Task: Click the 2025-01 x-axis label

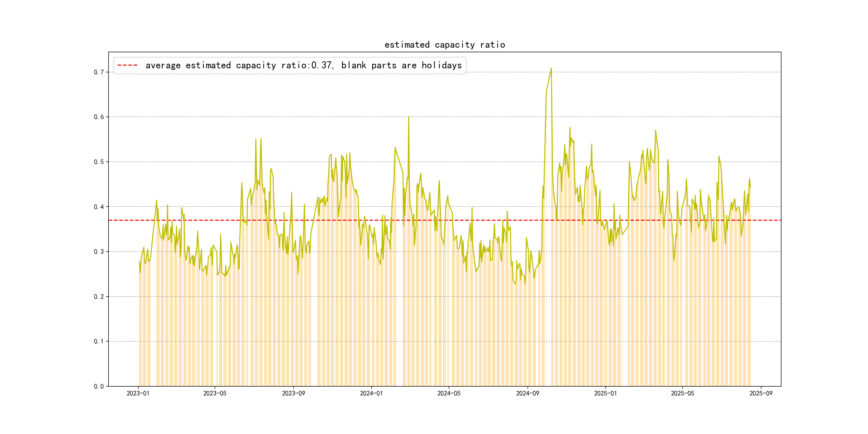Action: pyautogui.click(x=605, y=393)
